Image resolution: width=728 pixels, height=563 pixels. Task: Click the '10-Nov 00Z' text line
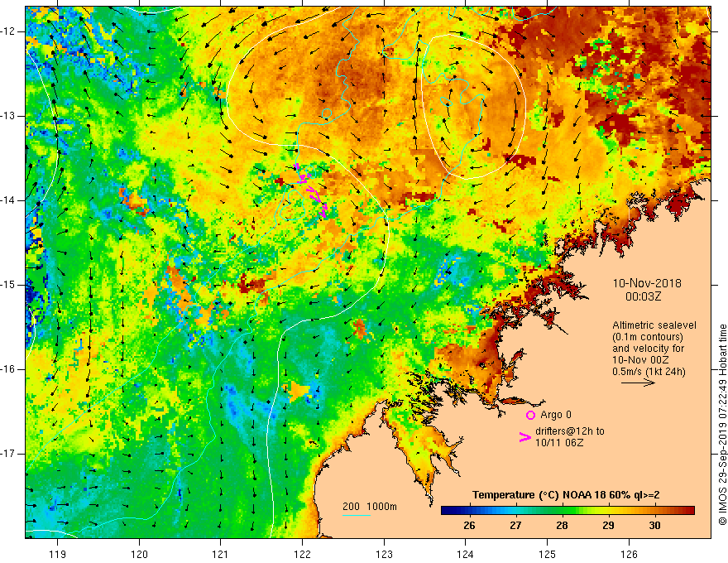[640, 360]
